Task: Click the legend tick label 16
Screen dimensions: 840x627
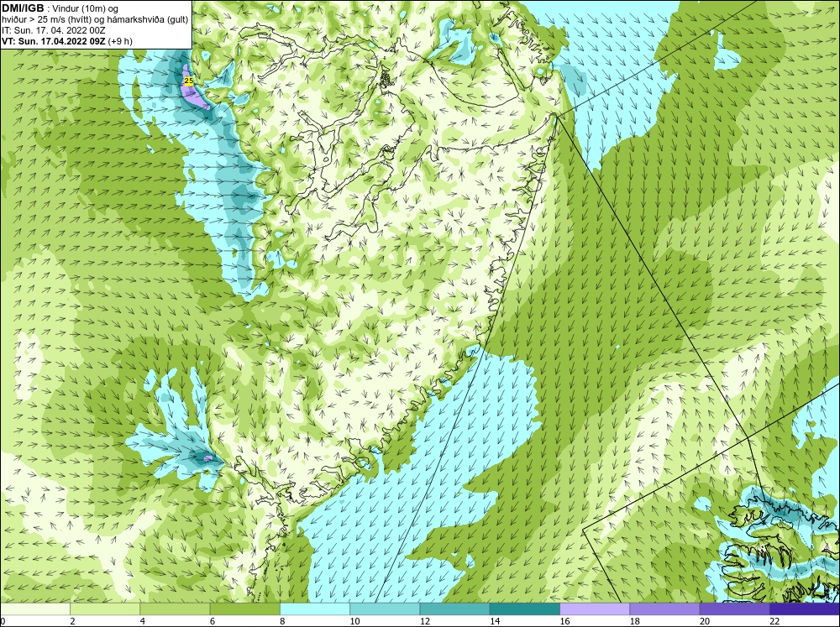Action: (x=564, y=621)
